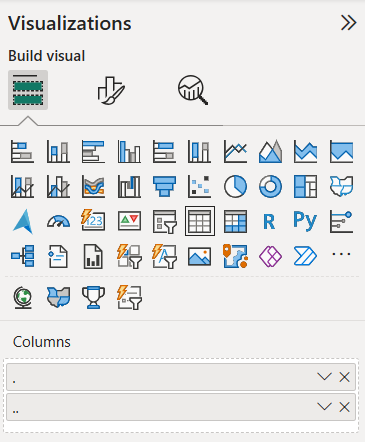Insert the Power Apps visual
Image resolution: width=365 pixels, height=442 pixels.
(270, 256)
